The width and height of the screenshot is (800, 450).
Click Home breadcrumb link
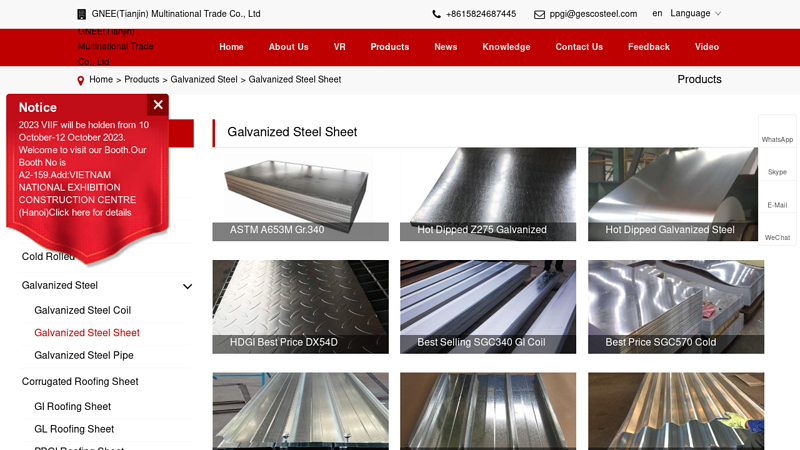101,80
